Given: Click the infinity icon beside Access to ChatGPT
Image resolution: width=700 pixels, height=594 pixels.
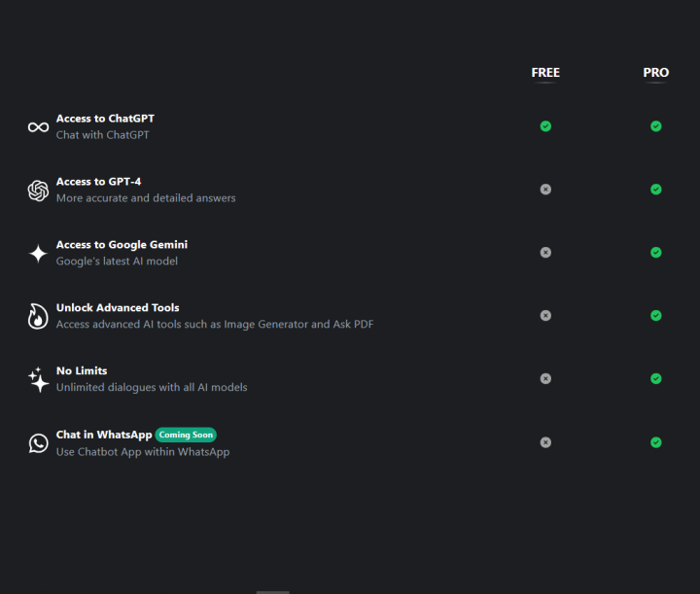Looking at the screenshot, I should tap(38, 127).
